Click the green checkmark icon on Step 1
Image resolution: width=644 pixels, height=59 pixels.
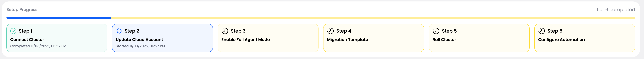click(13, 31)
